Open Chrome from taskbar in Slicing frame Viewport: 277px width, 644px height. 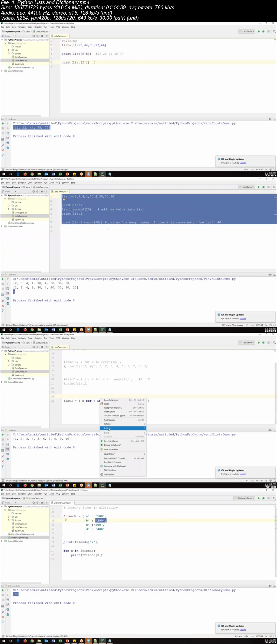[32, 174]
